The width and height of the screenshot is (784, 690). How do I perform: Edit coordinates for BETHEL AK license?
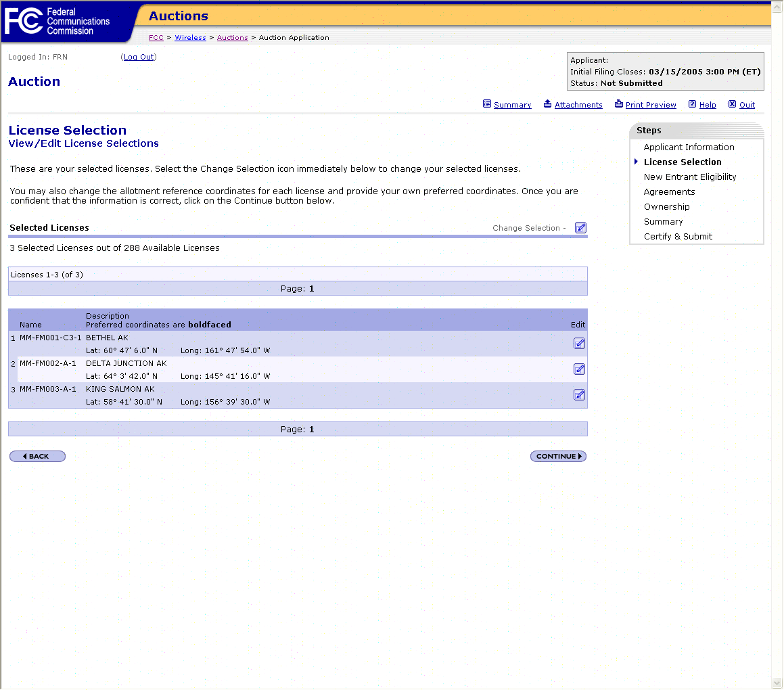(x=580, y=344)
